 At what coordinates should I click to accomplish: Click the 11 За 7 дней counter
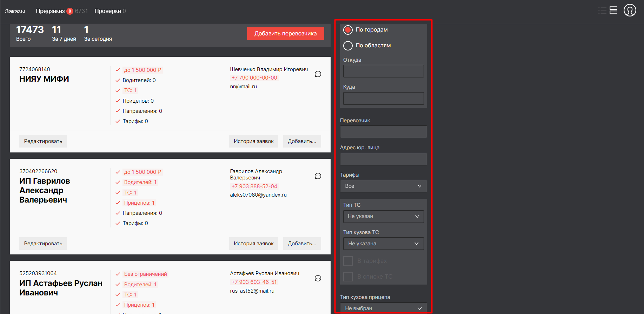tap(64, 33)
